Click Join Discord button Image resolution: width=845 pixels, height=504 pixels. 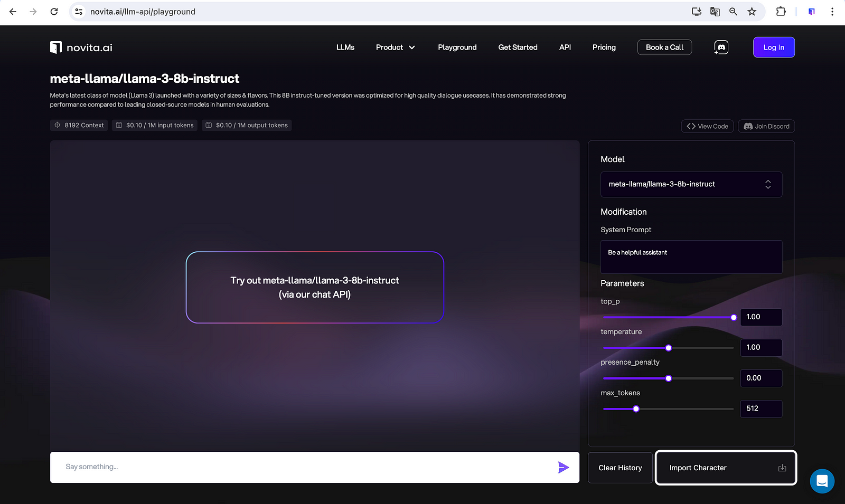tap(766, 126)
